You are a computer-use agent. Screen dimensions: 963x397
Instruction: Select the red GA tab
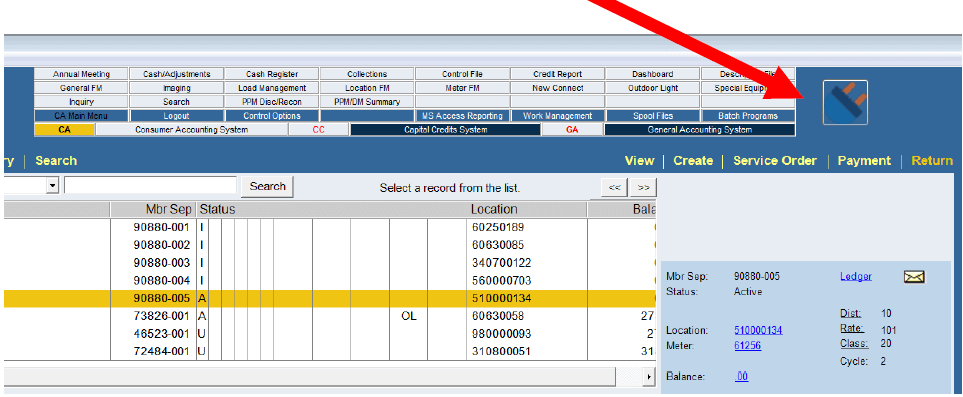coord(572,130)
